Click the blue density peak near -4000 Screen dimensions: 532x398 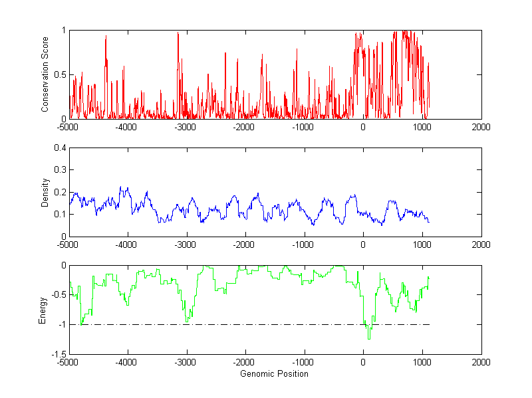[x=120, y=188]
